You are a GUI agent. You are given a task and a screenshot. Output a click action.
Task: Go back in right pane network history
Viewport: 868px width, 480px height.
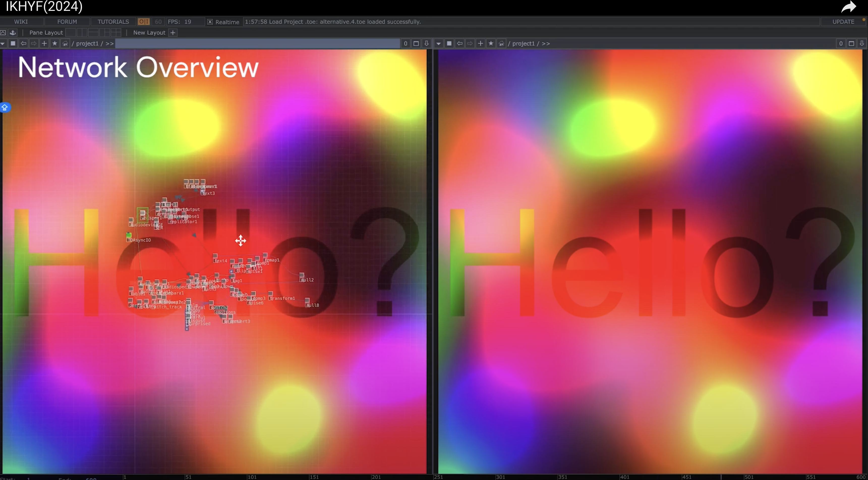pos(460,43)
